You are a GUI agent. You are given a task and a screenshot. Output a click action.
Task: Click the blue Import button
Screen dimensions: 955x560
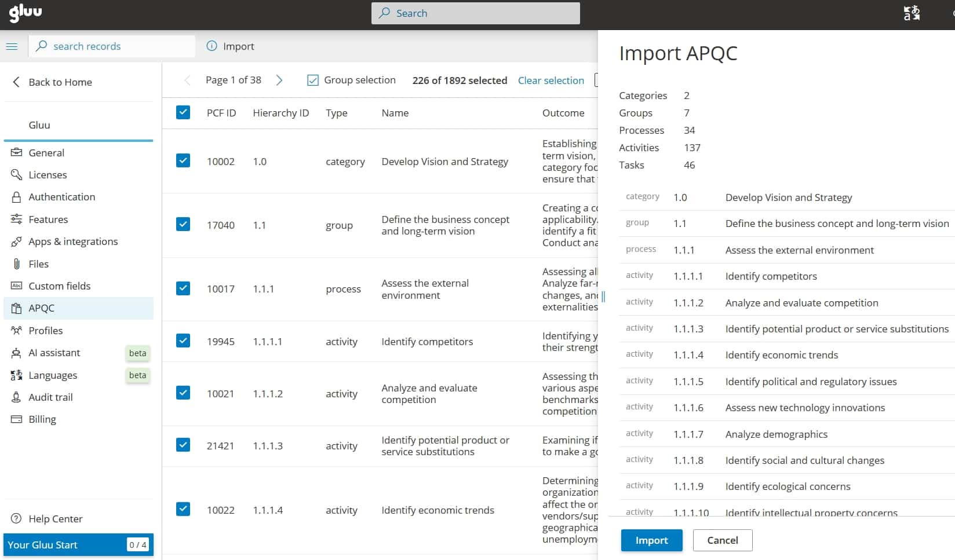pos(651,540)
